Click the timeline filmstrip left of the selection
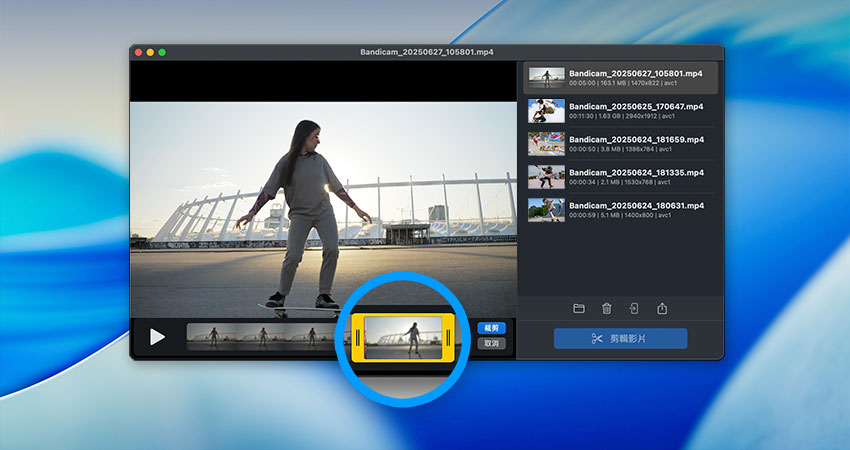Screen dimensions: 850x450 tap(260, 337)
